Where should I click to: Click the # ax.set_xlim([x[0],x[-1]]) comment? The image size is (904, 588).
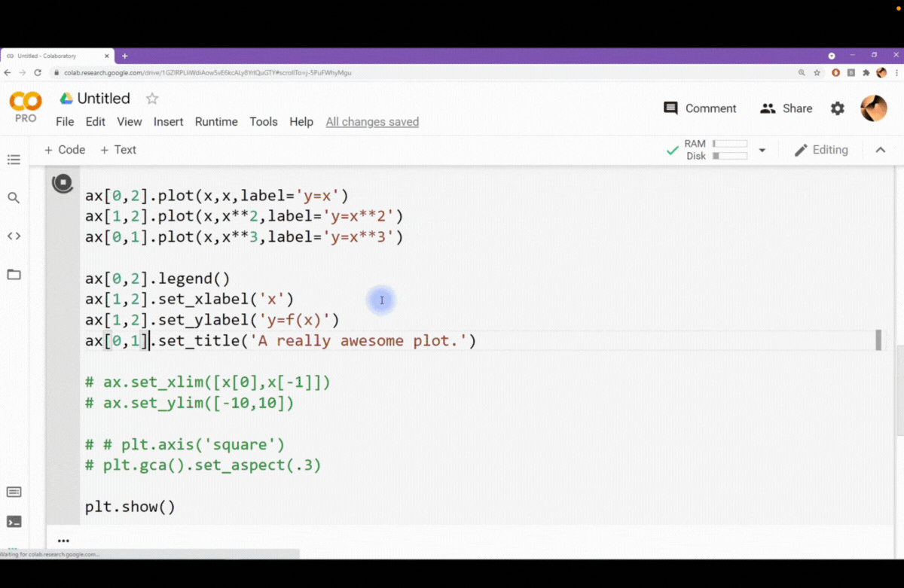tap(207, 382)
